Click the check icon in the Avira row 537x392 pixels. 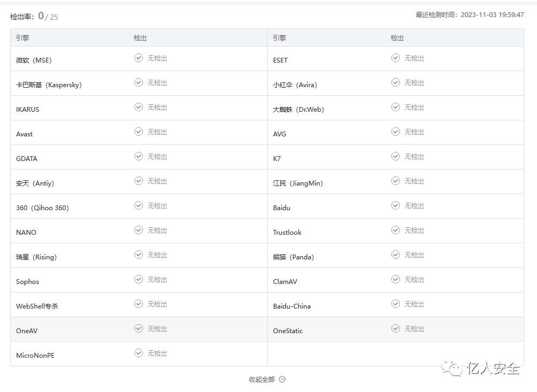click(x=396, y=82)
